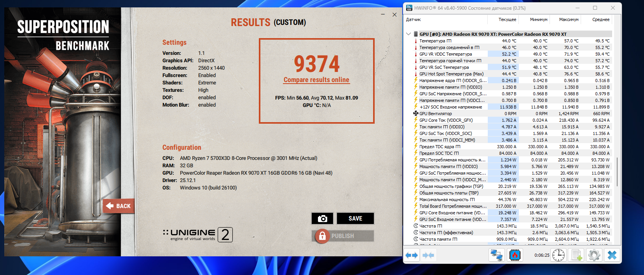Screen dimensions: 644x275
Task: Select the Частота ГП (эффективная) row
Action: [x=512, y=233]
